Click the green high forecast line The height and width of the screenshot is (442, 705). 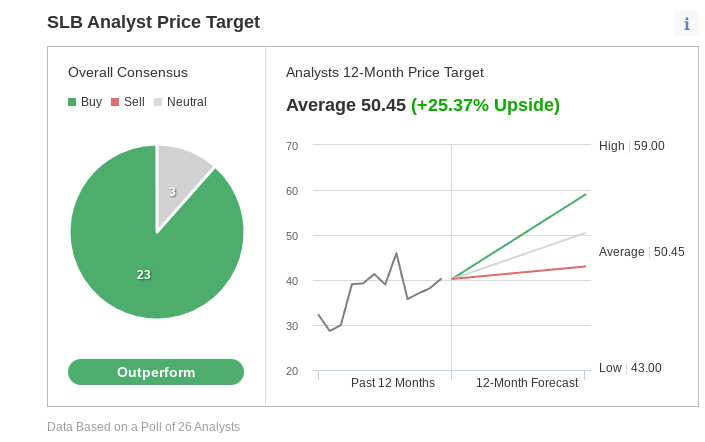(x=519, y=237)
